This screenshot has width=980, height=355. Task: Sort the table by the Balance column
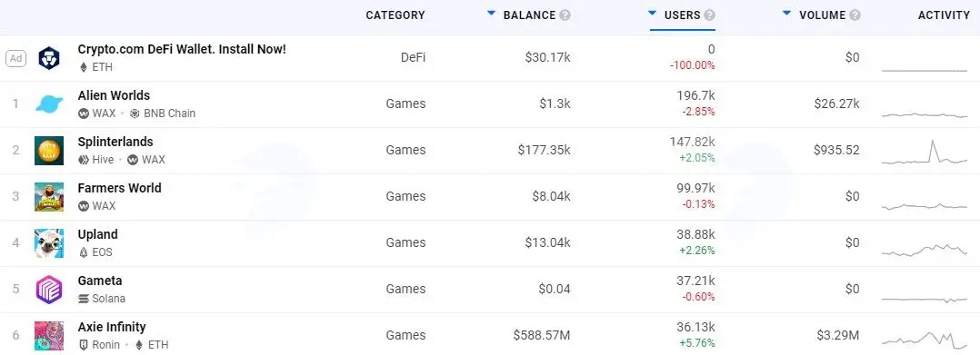click(529, 15)
